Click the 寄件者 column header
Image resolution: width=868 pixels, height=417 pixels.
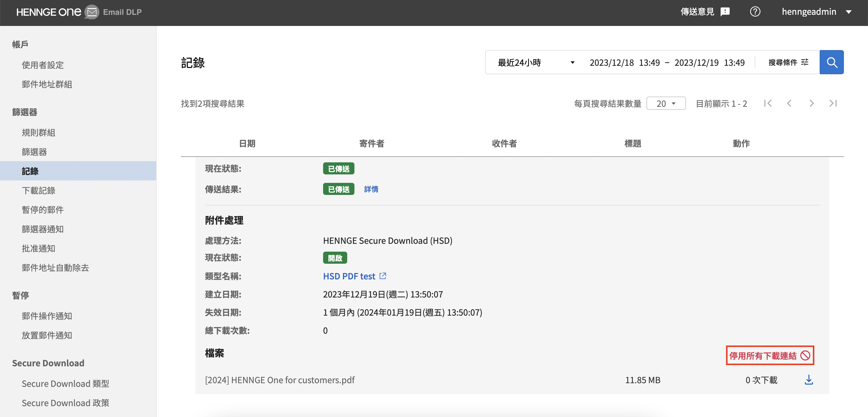pos(371,143)
